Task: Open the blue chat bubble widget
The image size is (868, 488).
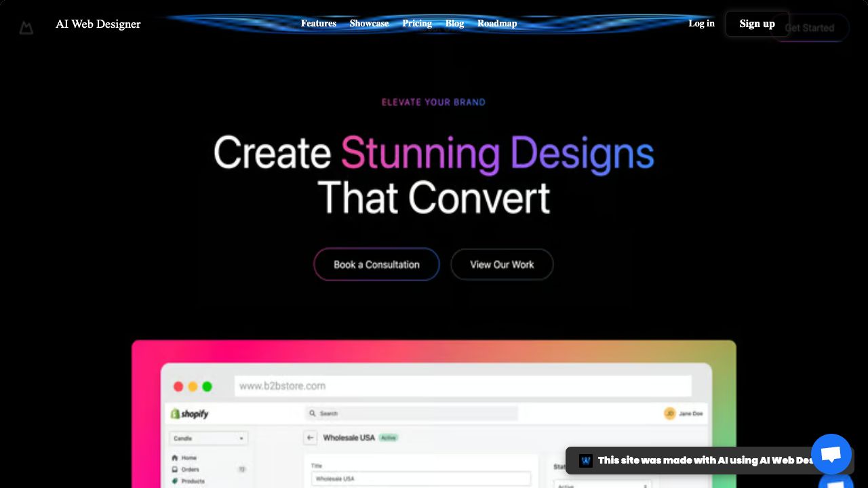Action: point(831,454)
